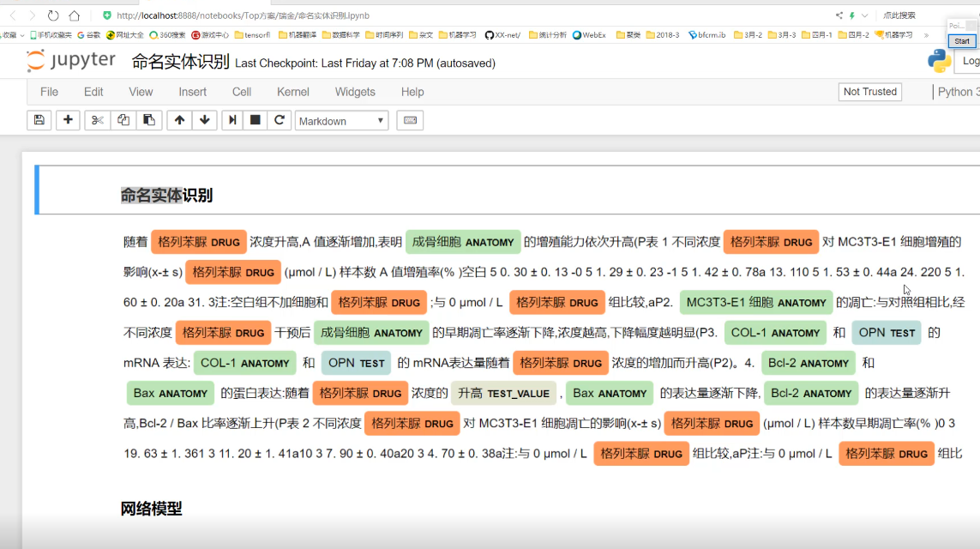
Task: Cut the selected cell with the scissors icon
Action: tap(97, 121)
